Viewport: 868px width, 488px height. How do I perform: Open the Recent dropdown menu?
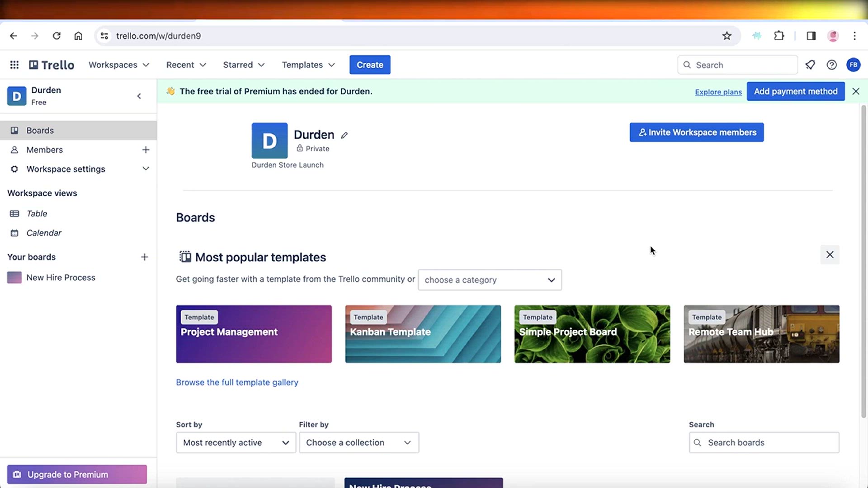pyautogui.click(x=186, y=65)
